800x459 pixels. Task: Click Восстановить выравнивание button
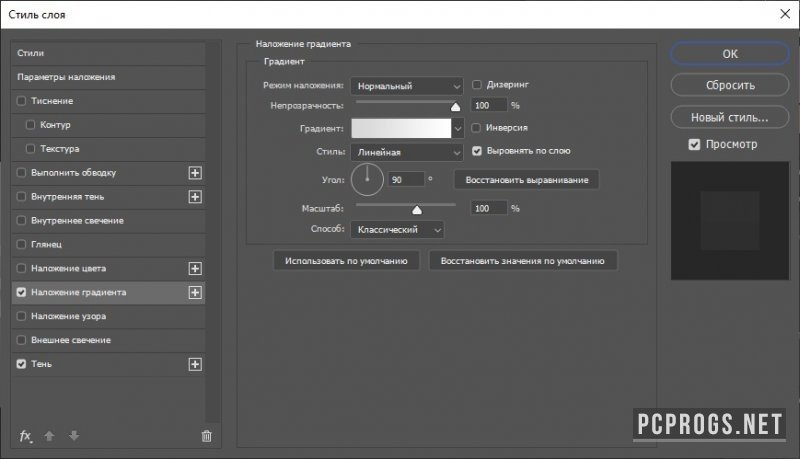point(527,180)
